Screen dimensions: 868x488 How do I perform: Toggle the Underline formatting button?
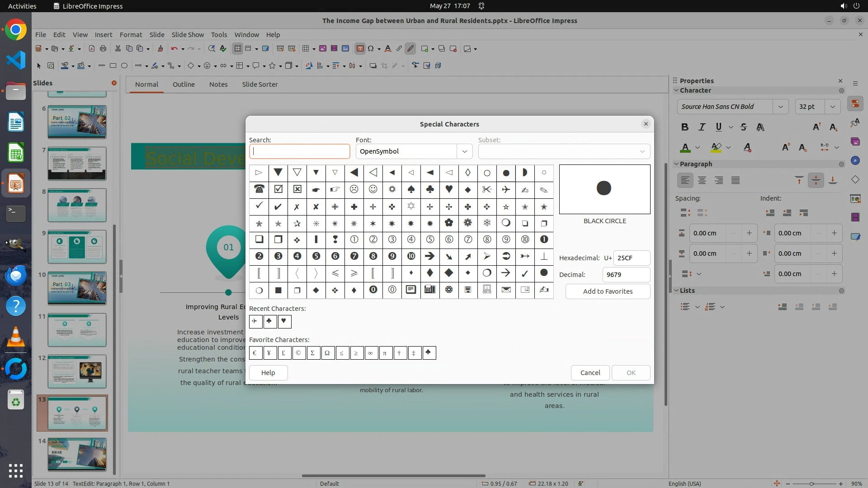click(718, 127)
